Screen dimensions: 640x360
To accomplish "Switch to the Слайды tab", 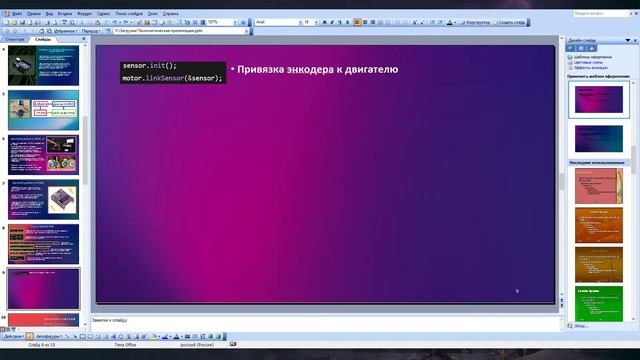I will tap(43, 40).
